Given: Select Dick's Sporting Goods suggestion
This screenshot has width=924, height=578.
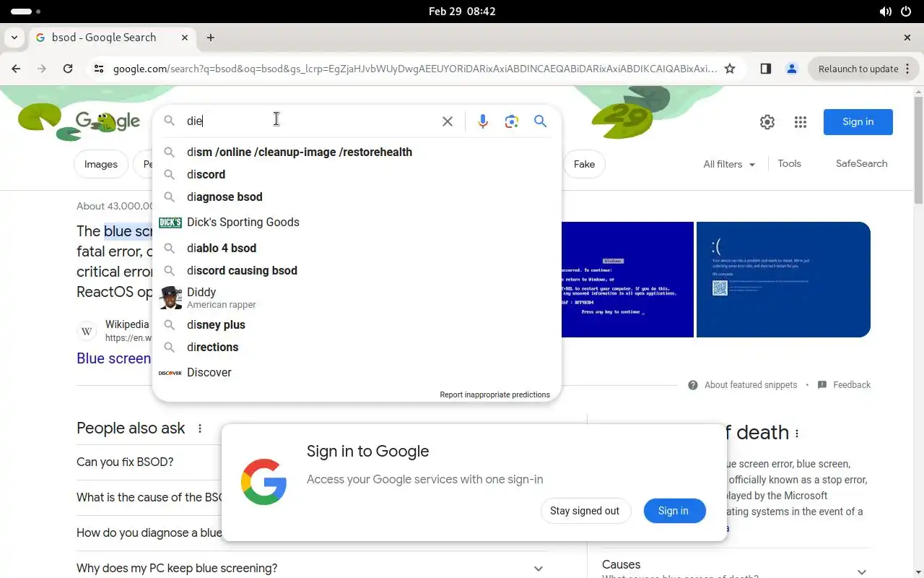Looking at the screenshot, I should click(357, 223).
